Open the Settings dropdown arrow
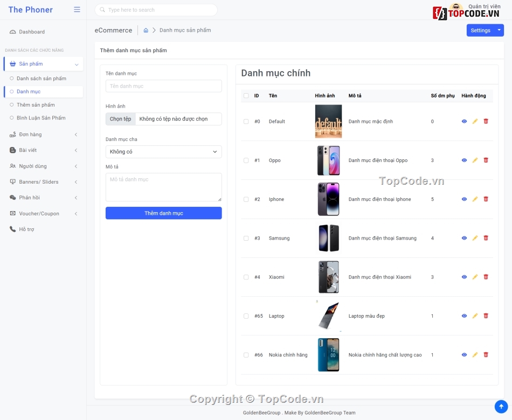The width and height of the screenshot is (512, 420). point(499,30)
